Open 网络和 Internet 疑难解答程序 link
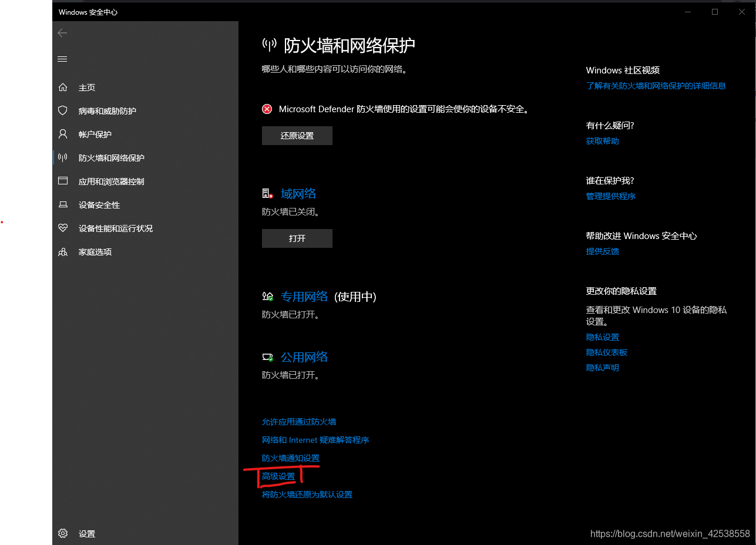This screenshot has width=756, height=545. tap(315, 440)
